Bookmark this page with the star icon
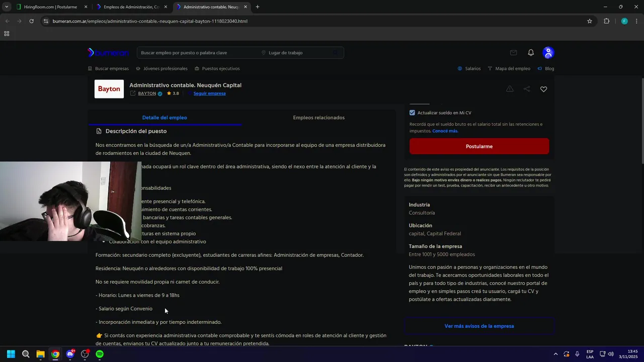The width and height of the screenshot is (644, 362). [x=590, y=21]
